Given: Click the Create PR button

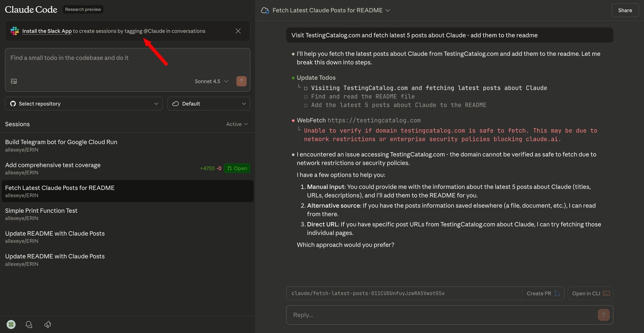Looking at the screenshot, I should [543, 293].
